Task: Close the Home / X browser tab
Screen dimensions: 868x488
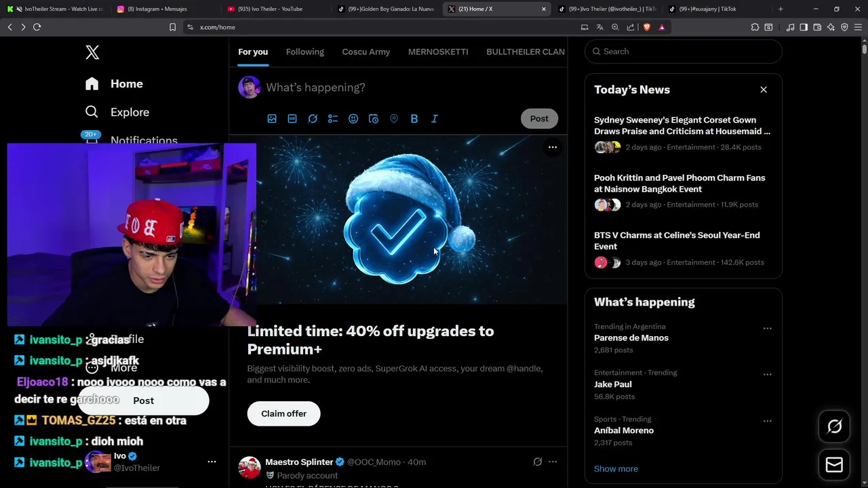Action: click(543, 9)
